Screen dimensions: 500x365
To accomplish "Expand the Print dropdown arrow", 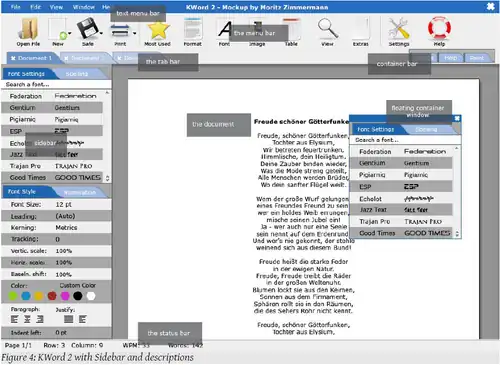I will [134, 33].
